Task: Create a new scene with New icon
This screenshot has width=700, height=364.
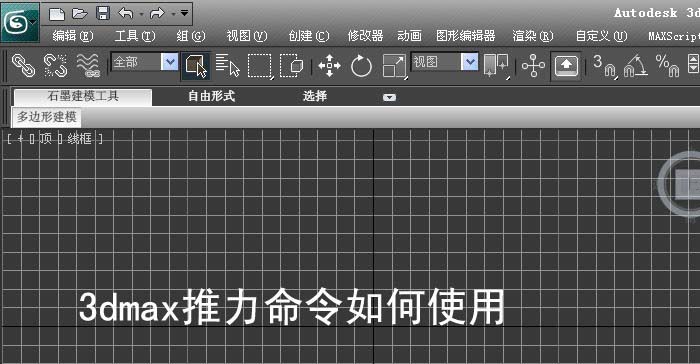Action: 57,14
